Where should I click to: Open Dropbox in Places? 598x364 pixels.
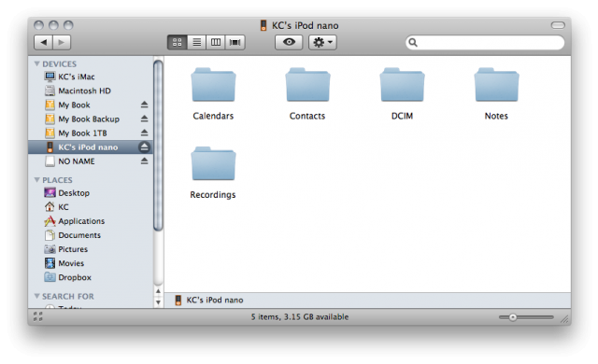[x=91, y=277]
